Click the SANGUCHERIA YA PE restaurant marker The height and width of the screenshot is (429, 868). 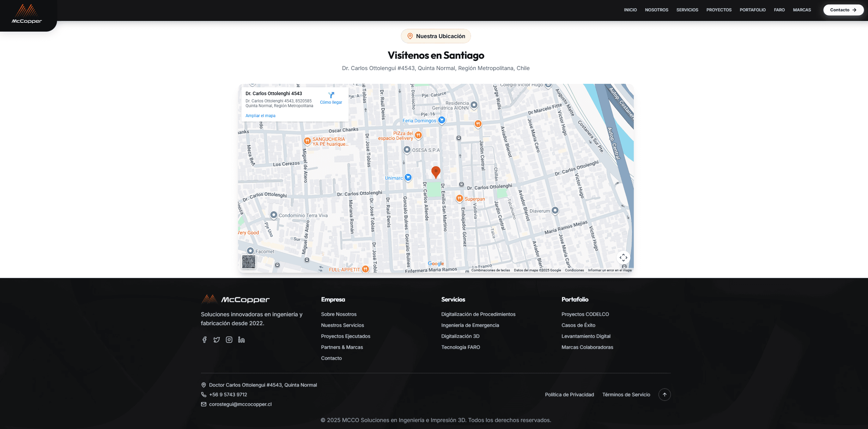point(307,141)
